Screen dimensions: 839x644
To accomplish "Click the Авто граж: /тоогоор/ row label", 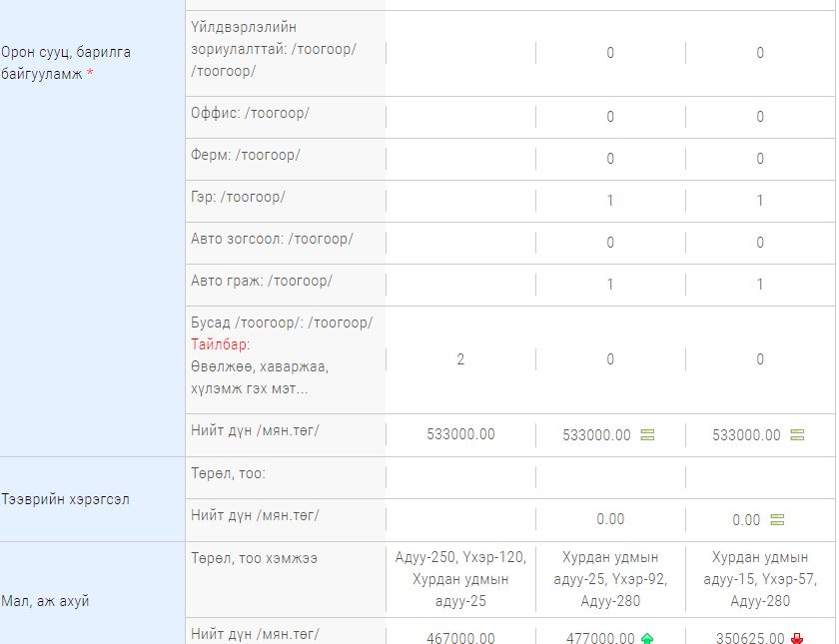I will click(262, 281).
